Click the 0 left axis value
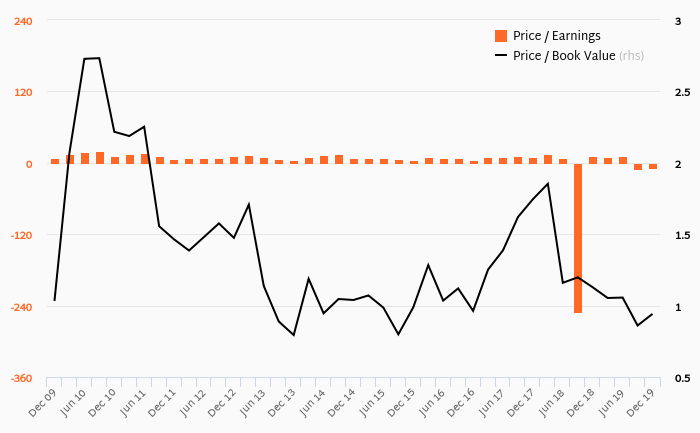 [x=28, y=164]
